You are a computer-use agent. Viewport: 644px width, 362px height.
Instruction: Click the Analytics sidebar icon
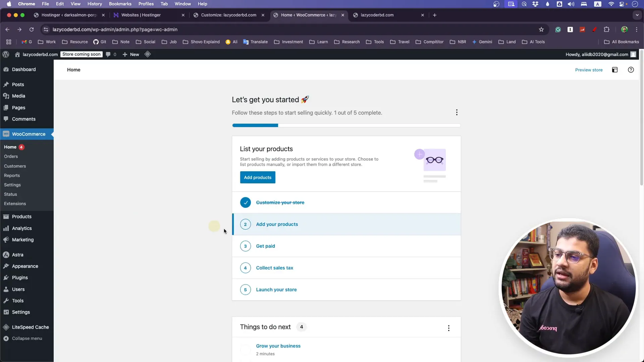coord(6,228)
